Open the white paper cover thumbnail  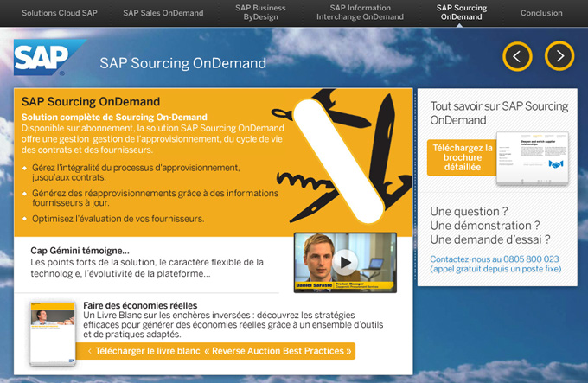(x=53, y=334)
